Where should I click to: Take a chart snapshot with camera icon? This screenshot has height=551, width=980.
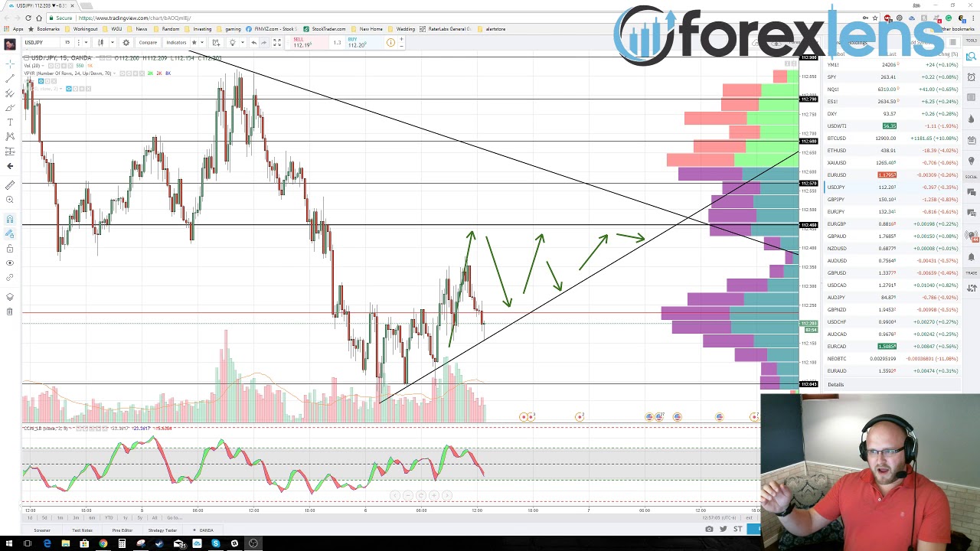point(709,529)
